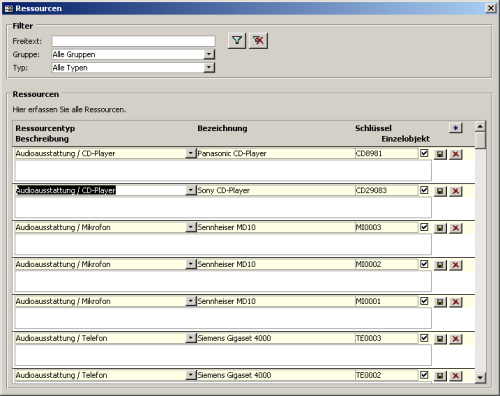Image resolution: width=500 pixels, height=396 pixels.
Task: Save the Sony CD-Player row
Action: pyautogui.click(x=440, y=191)
